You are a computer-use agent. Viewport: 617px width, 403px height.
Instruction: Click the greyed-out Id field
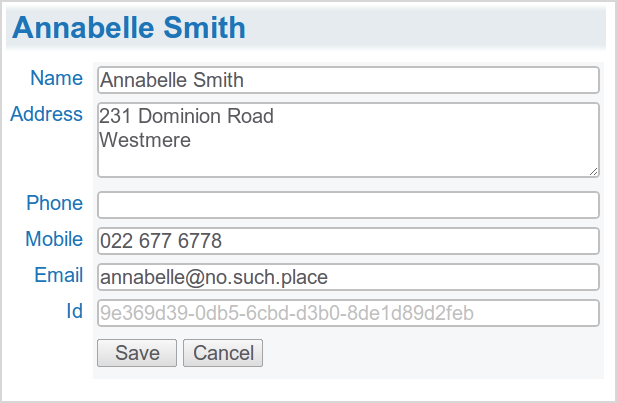[x=348, y=313]
